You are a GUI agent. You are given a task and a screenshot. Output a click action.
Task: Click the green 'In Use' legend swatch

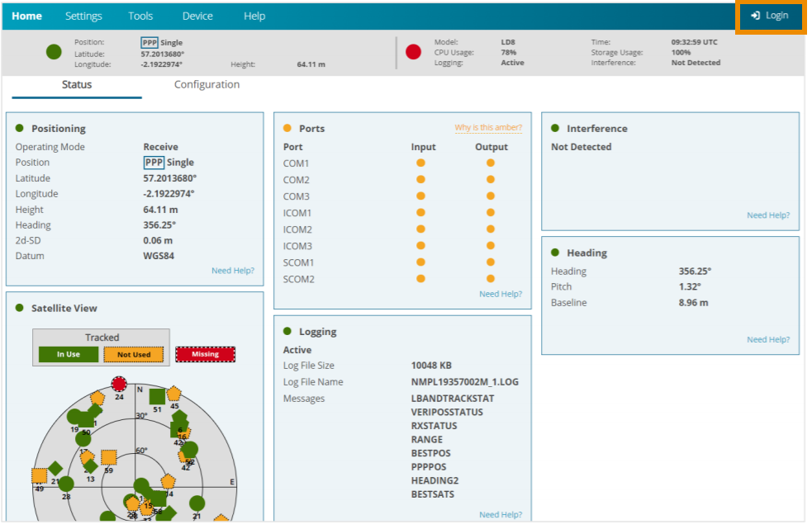pos(69,355)
